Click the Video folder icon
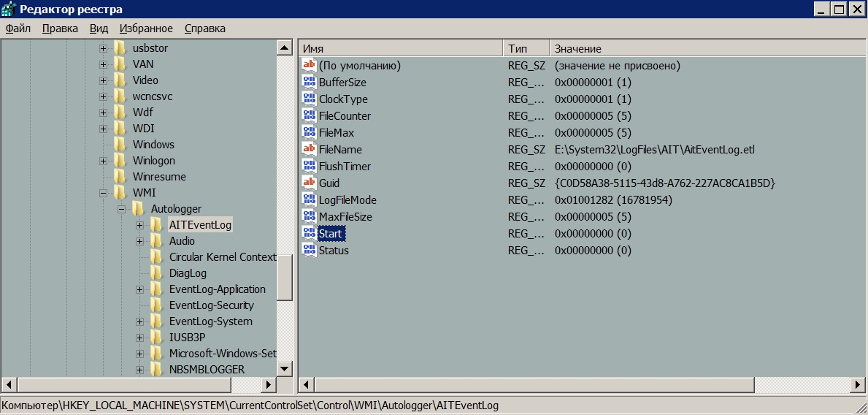Viewport: 868px width, 415px height. [120, 80]
